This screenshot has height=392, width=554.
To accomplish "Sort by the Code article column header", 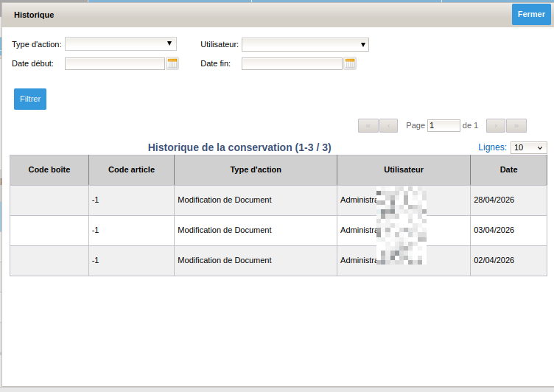I will (131, 170).
